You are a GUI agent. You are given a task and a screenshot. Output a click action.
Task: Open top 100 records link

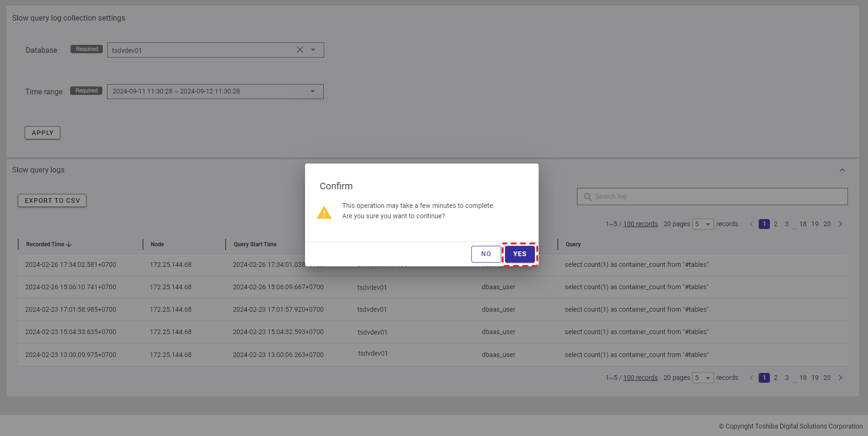point(640,224)
